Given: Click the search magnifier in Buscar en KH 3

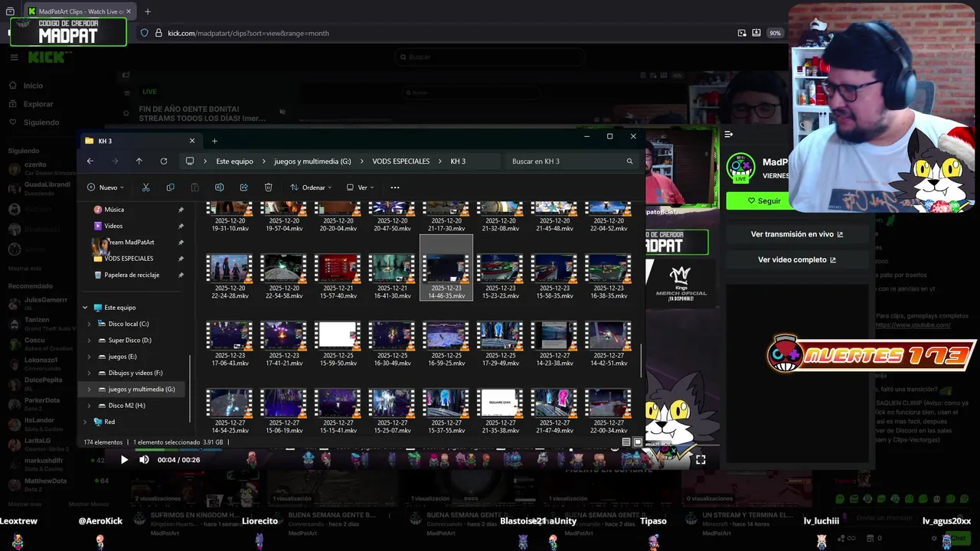Looking at the screenshot, I should [629, 161].
